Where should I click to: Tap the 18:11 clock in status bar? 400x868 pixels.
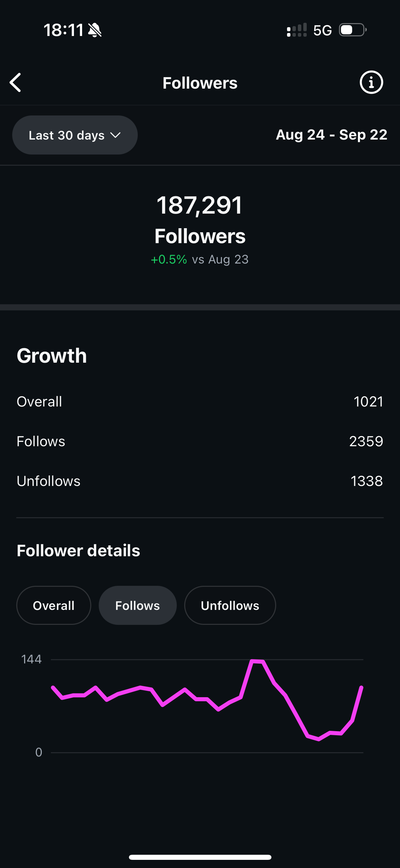(x=63, y=30)
